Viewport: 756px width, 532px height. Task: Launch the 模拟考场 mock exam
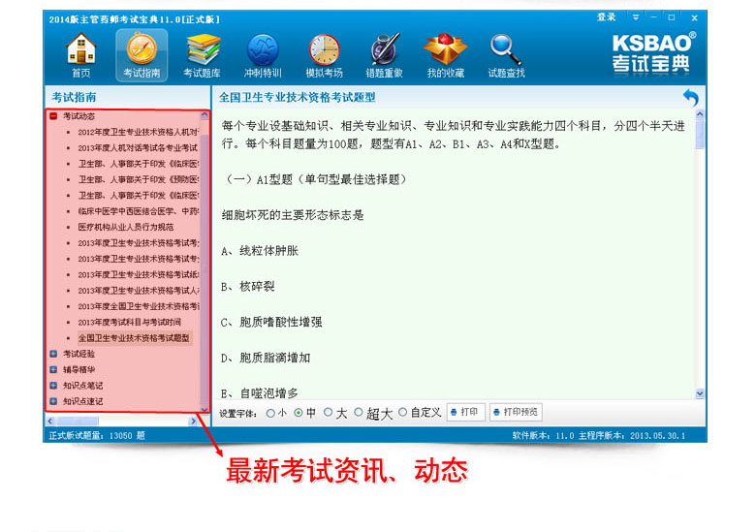click(324, 54)
